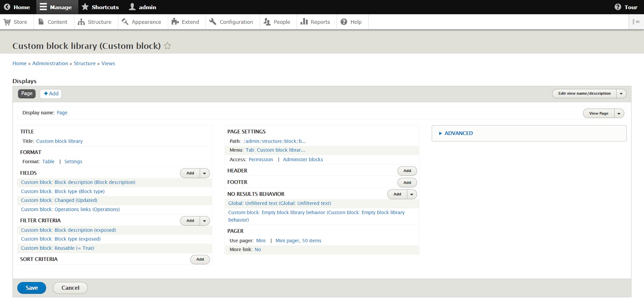Open the Store cart icon in toolbar
This screenshot has width=644, height=301.
tap(7, 22)
